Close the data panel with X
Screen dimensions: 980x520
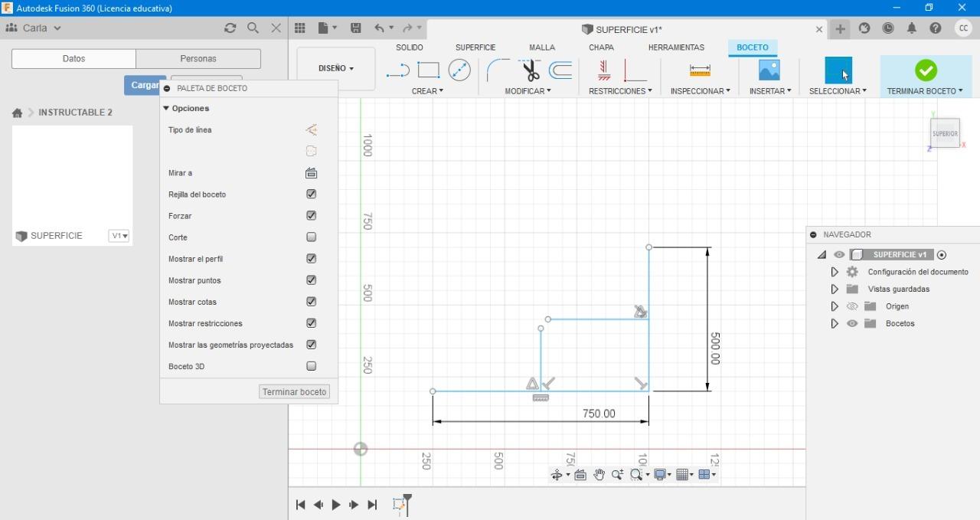(276, 28)
